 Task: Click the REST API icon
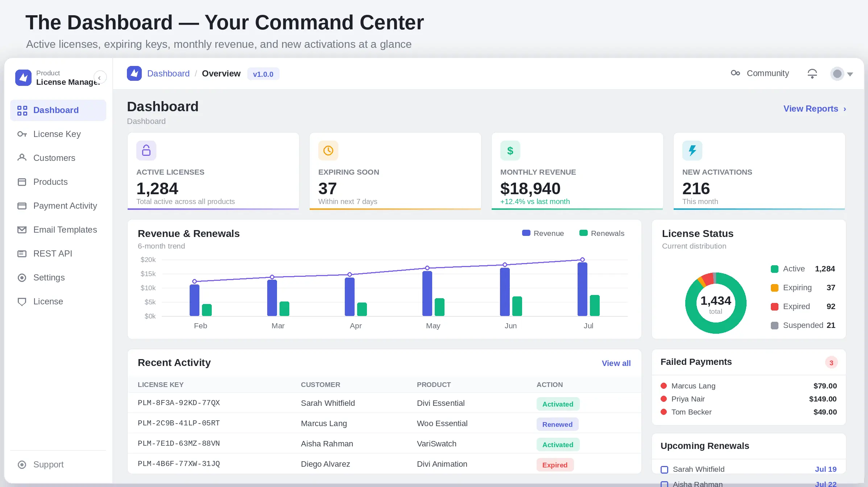click(22, 254)
